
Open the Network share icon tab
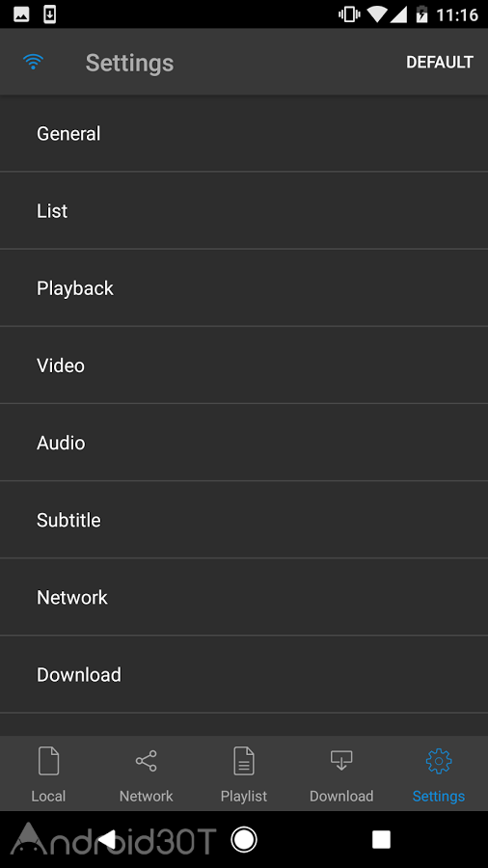[146, 761]
